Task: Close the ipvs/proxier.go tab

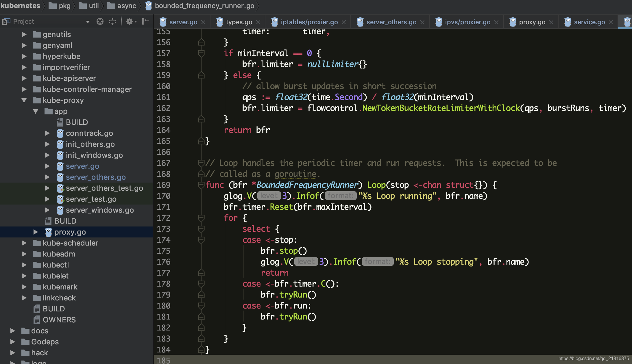Action: [496, 22]
